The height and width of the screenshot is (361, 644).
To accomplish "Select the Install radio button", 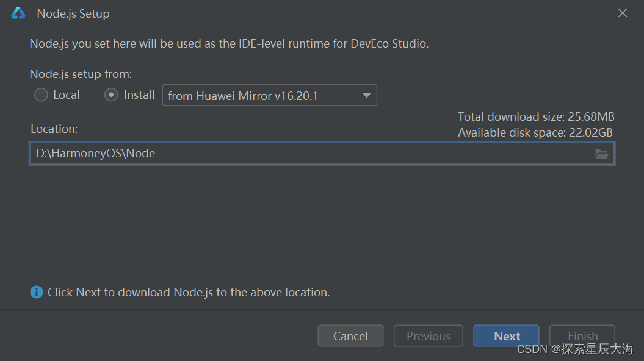I will (111, 95).
